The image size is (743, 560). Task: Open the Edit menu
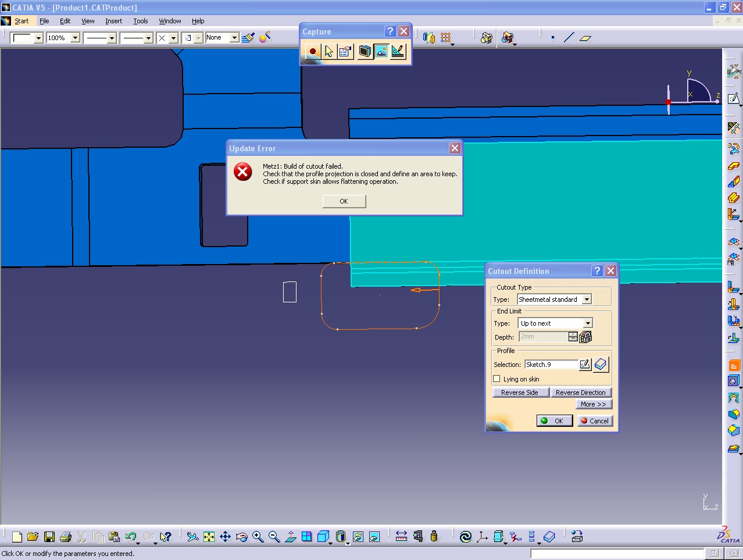(65, 21)
